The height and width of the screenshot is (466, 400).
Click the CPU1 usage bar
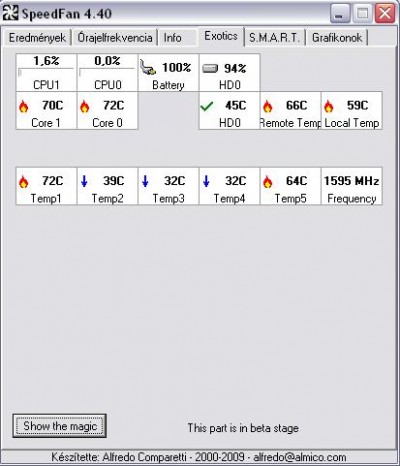(x=46, y=72)
